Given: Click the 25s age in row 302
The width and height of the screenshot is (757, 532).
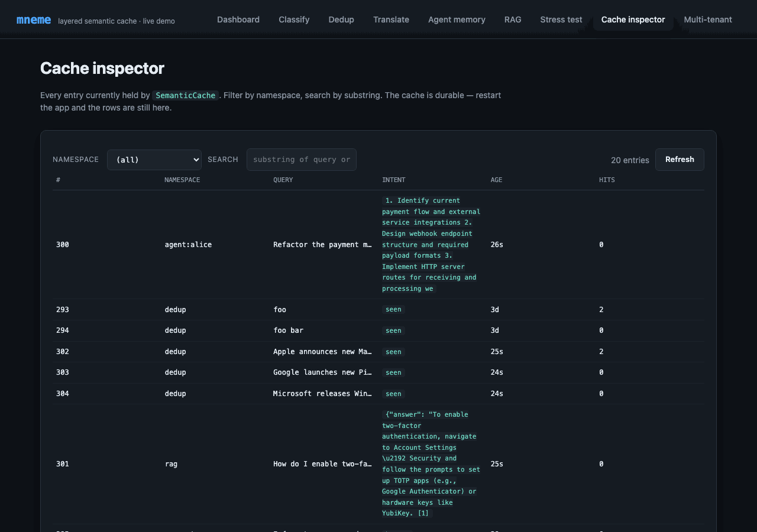Looking at the screenshot, I should [x=497, y=352].
